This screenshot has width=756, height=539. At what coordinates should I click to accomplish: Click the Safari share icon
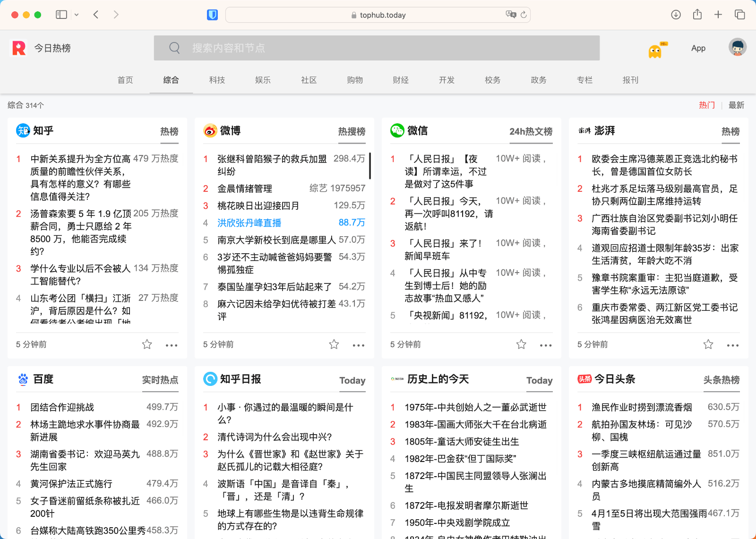point(697,15)
